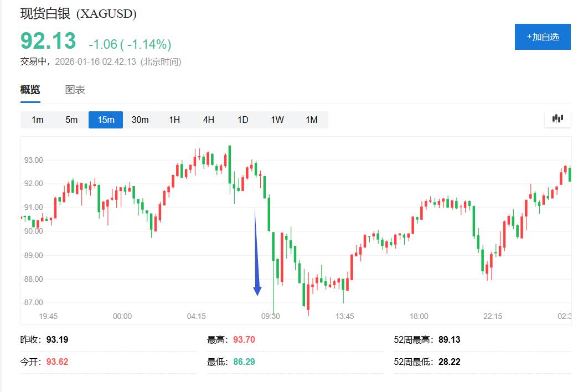The image size is (578, 392).
Task: Open the 图表 tab
Action: click(x=75, y=90)
